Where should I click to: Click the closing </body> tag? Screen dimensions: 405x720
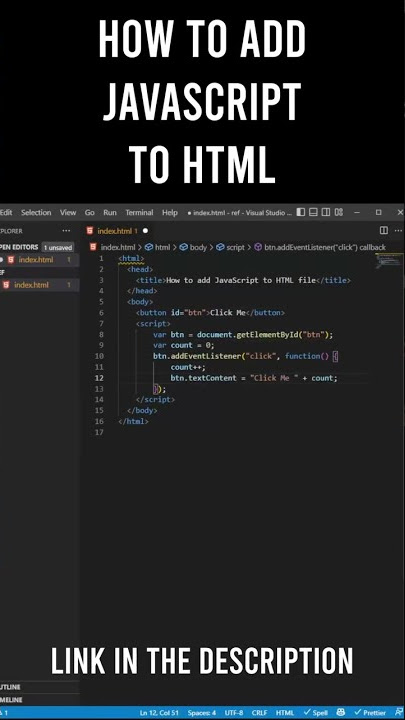[x=142, y=411]
